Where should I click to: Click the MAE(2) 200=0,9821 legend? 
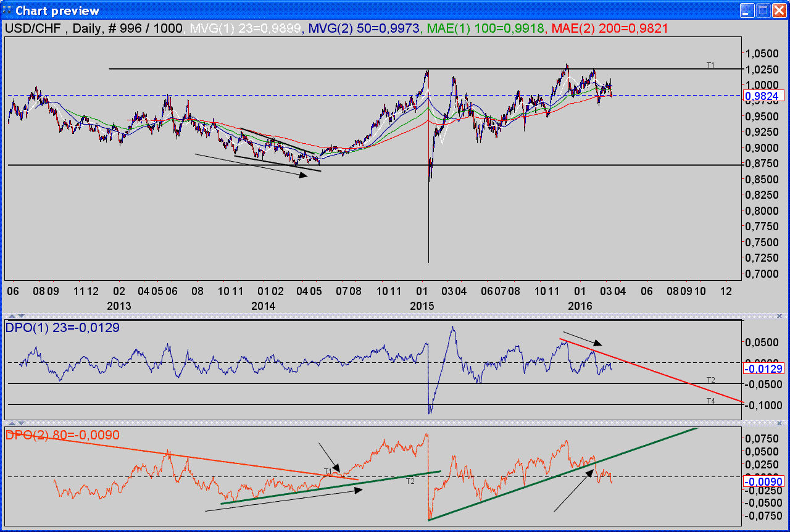click(610, 28)
